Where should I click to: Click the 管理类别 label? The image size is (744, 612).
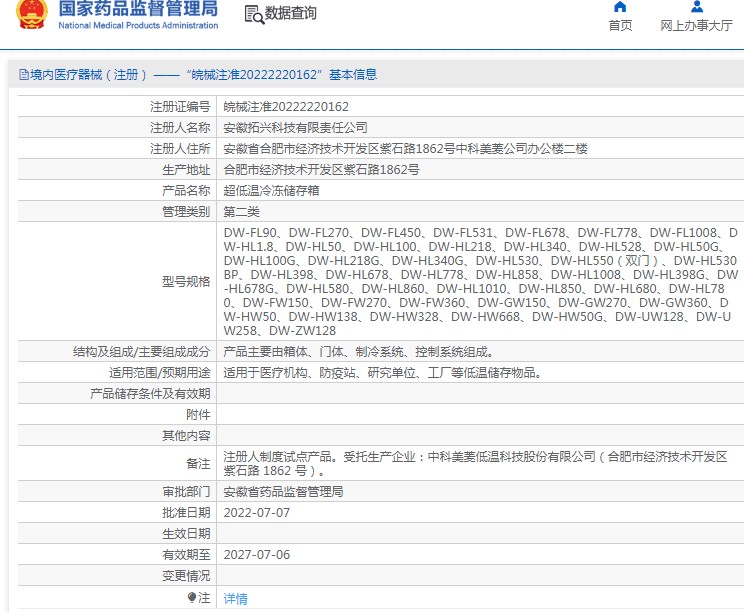pyautogui.click(x=186, y=212)
